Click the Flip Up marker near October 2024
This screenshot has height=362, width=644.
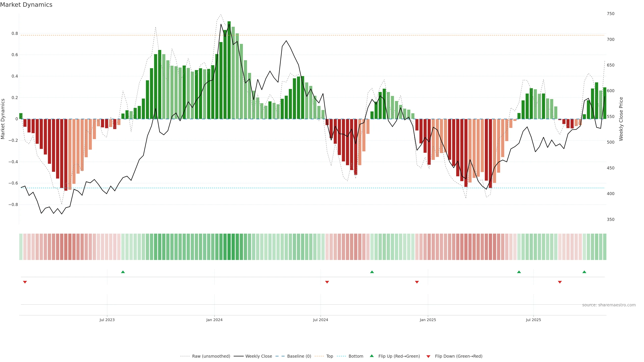[372, 272]
